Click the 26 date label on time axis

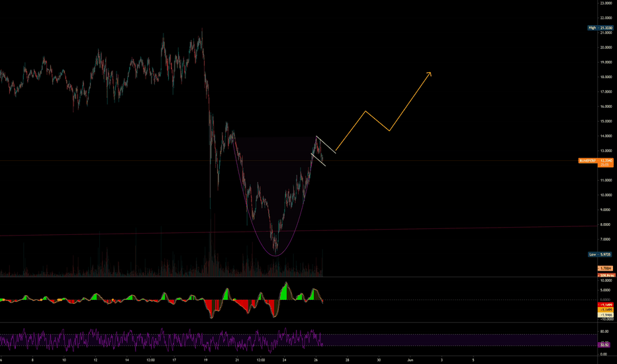point(316,360)
